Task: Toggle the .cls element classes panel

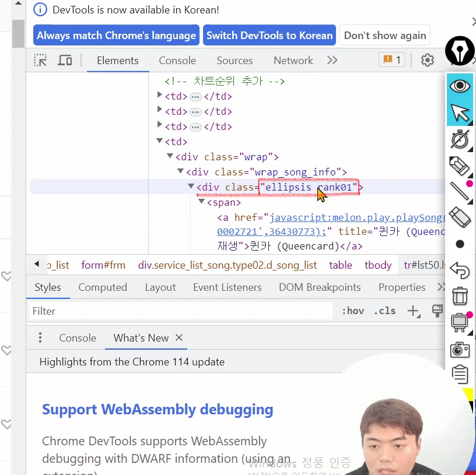Action: [384, 311]
